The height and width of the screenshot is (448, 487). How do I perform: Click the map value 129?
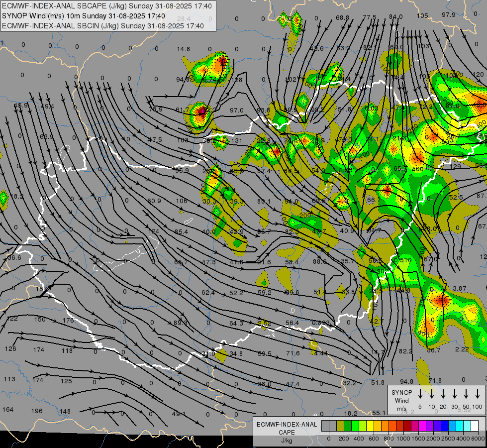point(455,167)
